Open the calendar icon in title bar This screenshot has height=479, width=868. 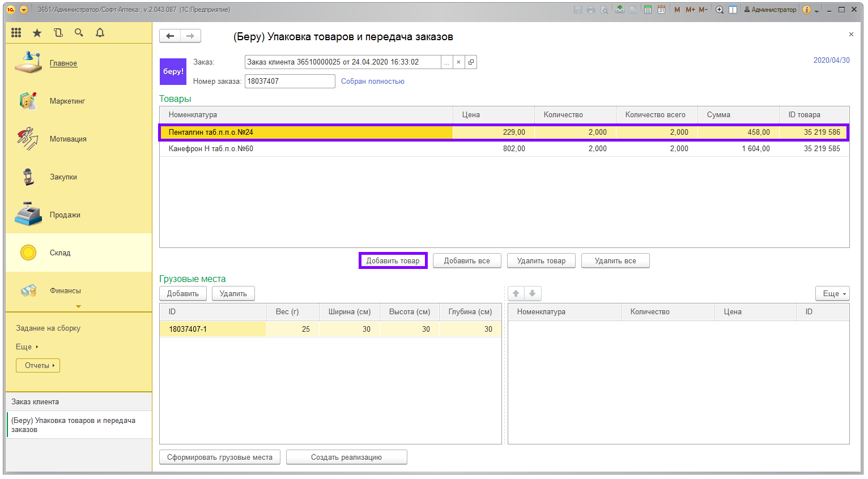click(661, 10)
